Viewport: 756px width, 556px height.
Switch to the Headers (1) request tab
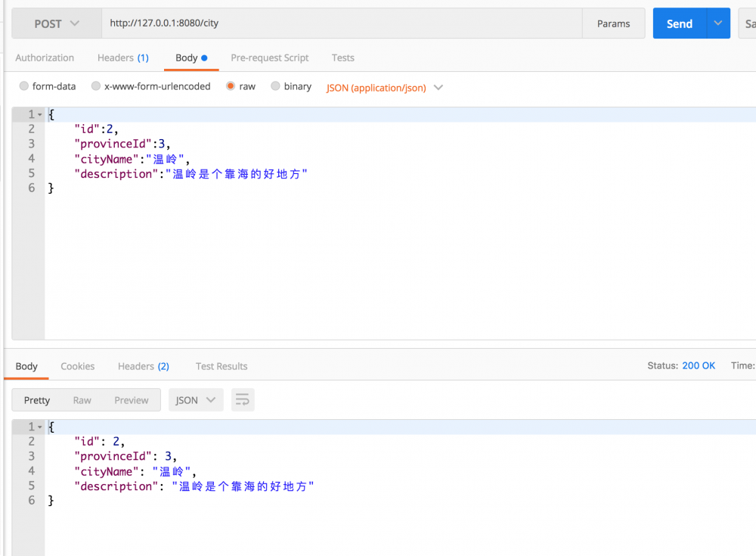click(x=123, y=57)
